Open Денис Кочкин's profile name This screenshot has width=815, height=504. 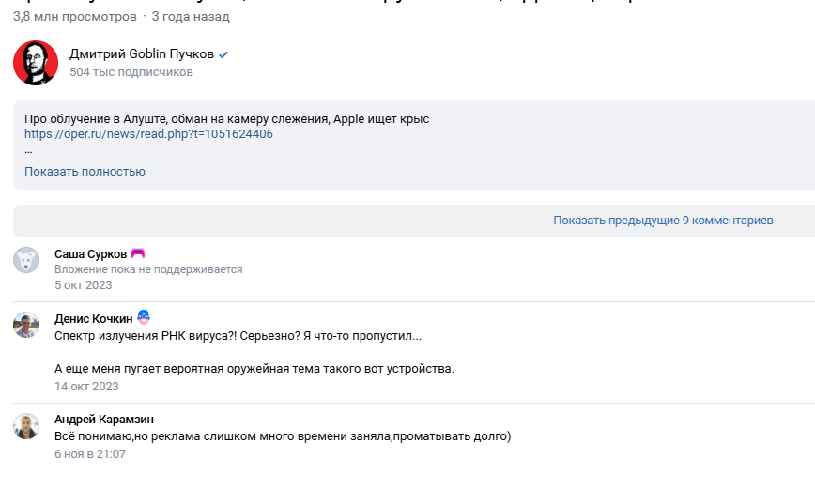coord(93,318)
